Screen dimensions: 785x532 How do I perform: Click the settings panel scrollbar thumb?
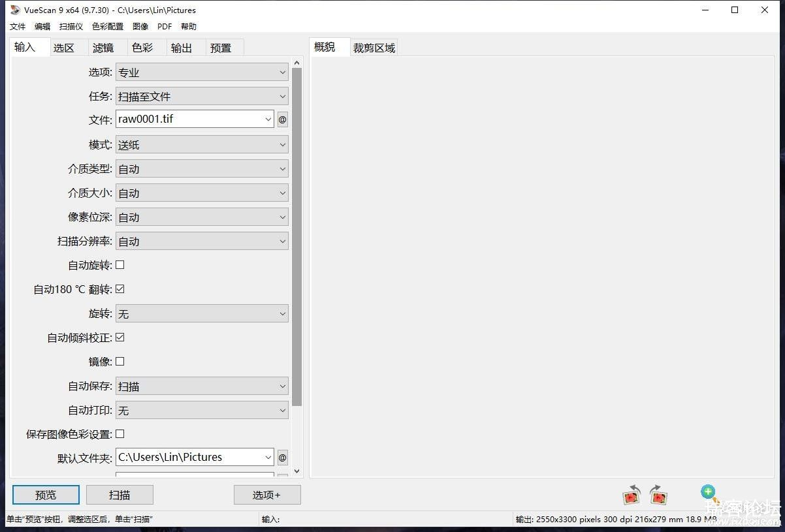tap(297, 237)
